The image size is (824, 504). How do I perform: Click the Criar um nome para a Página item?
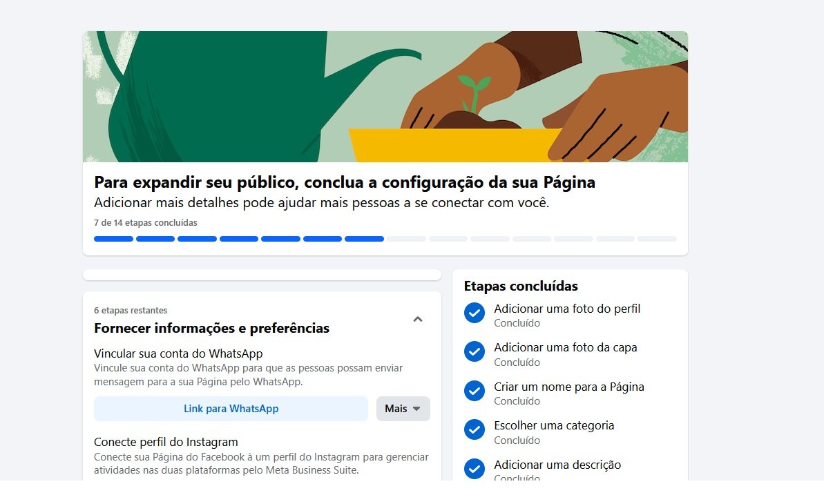coord(569,393)
